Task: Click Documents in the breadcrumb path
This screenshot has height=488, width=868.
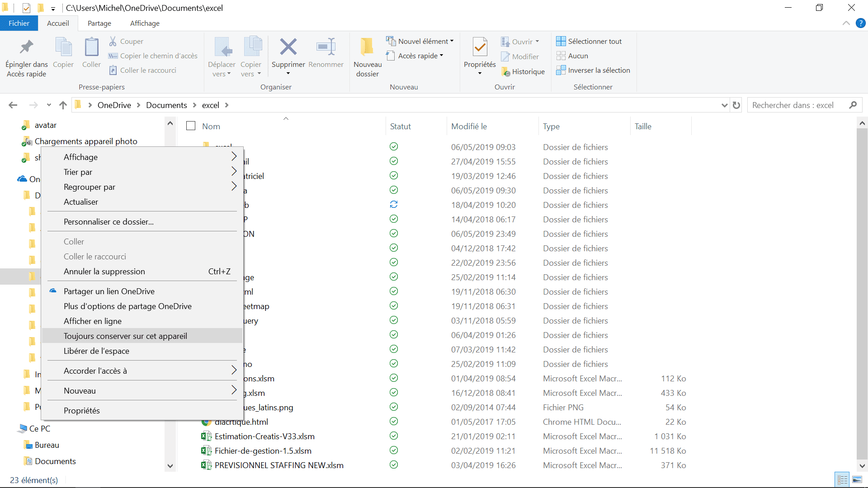Action: coord(166,105)
